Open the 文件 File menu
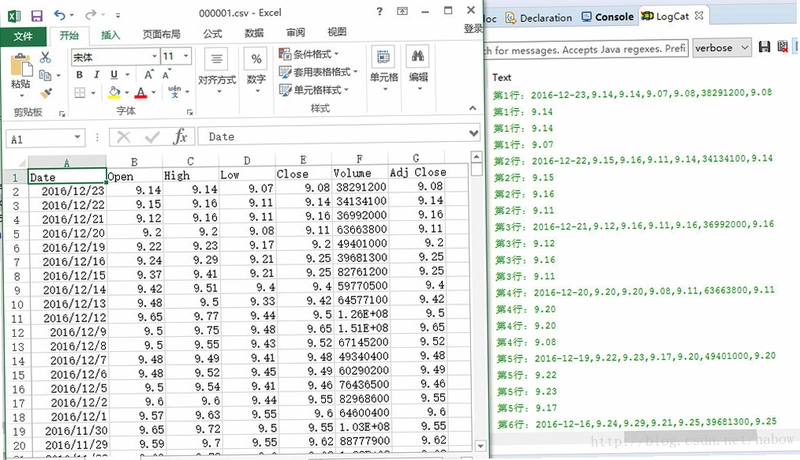800x460 pixels. pyautogui.click(x=23, y=36)
